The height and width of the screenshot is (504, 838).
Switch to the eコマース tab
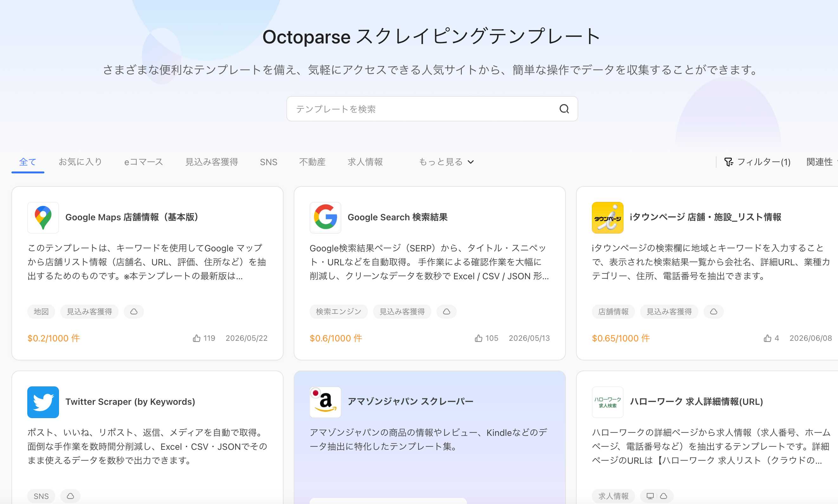[144, 162]
